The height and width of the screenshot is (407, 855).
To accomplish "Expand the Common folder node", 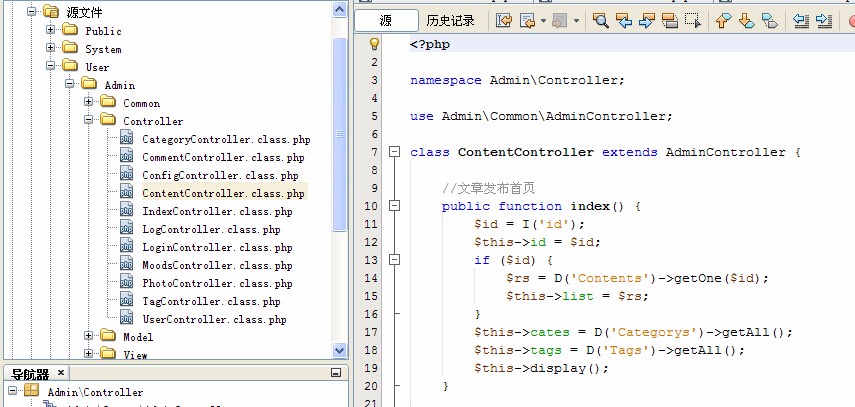I will coord(88,101).
